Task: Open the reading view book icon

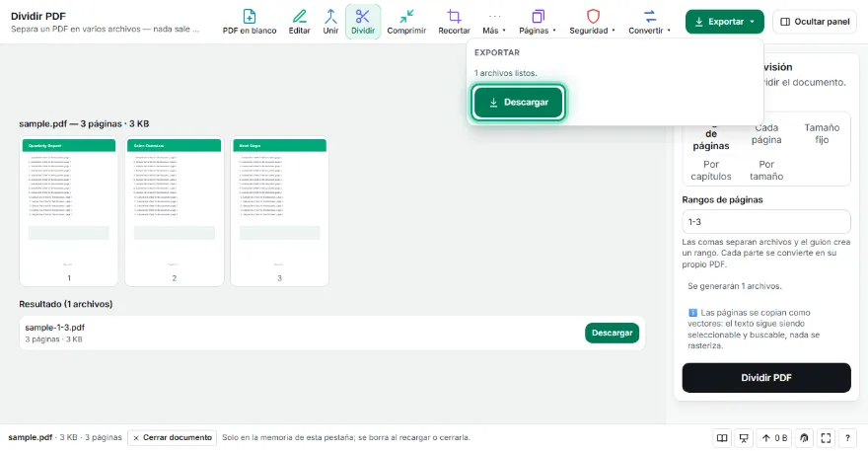Action: (722, 438)
